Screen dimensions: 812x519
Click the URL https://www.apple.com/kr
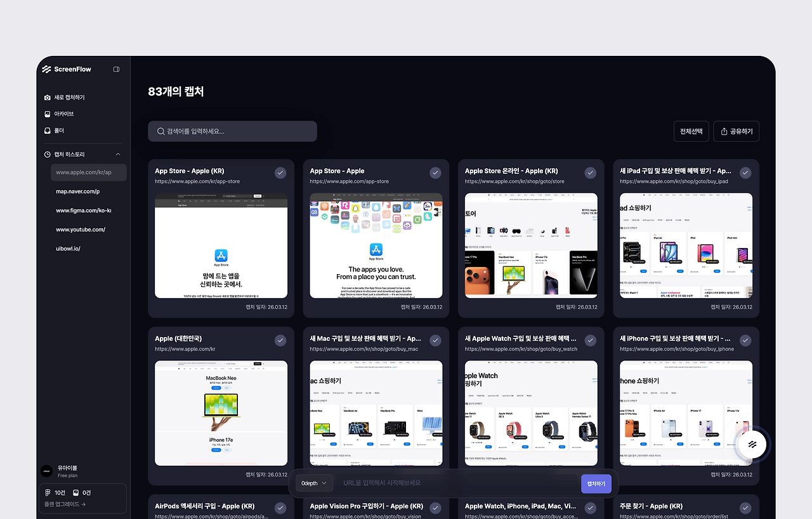tap(185, 349)
